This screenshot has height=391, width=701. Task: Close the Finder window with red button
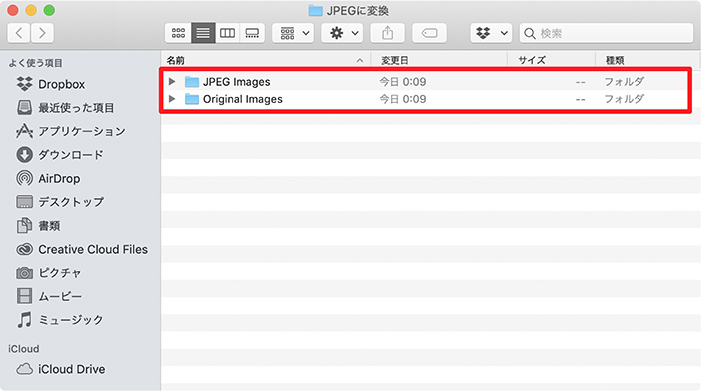pyautogui.click(x=13, y=10)
